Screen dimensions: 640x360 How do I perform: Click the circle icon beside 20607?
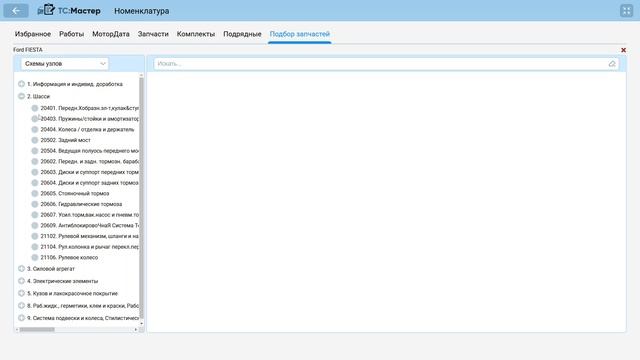(x=35, y=214)
